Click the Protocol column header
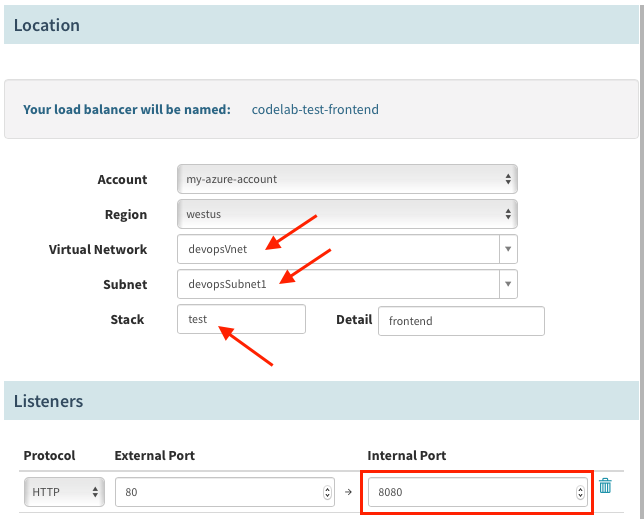Screen dimensions: 644x519 [49, 455]
